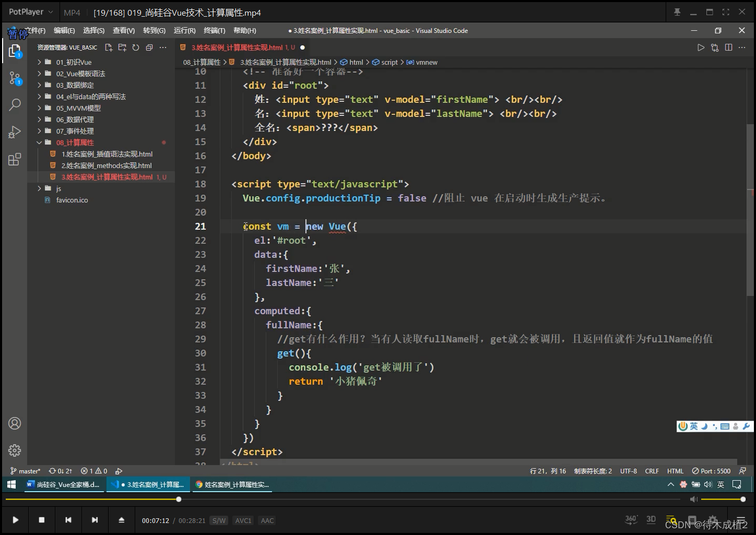Jump to previous video in playlist
This screenshot has height=535, width=756.
point(68,520)
